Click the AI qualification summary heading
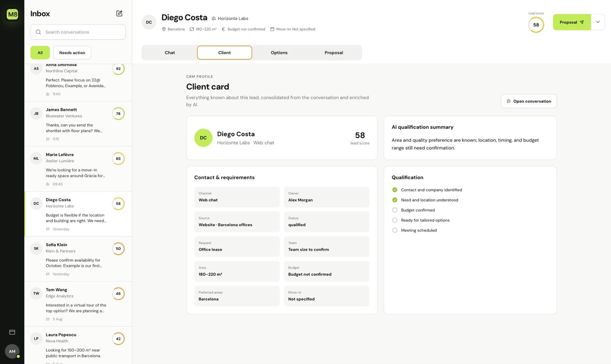The height and width of the screenshot is (364, 611). [x=422, y=127]
